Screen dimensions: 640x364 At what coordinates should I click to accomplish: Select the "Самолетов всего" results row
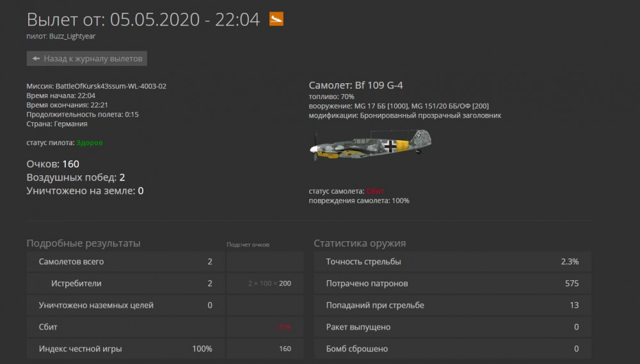pos(125,262)
